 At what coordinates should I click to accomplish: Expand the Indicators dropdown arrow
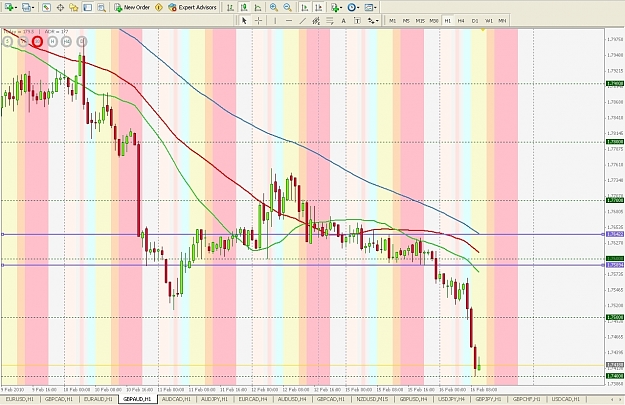coord(341,8)
